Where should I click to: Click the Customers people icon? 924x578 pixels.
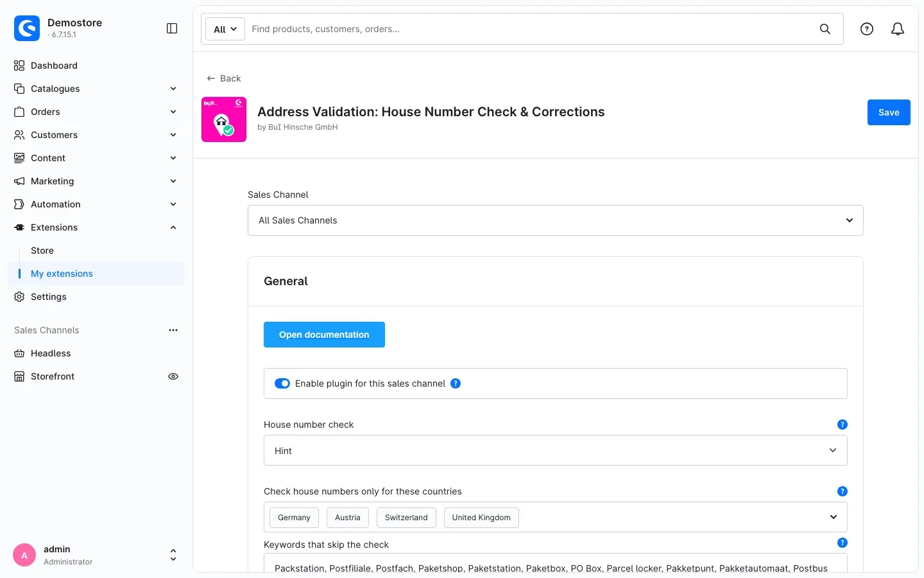[x=19, y=135]
